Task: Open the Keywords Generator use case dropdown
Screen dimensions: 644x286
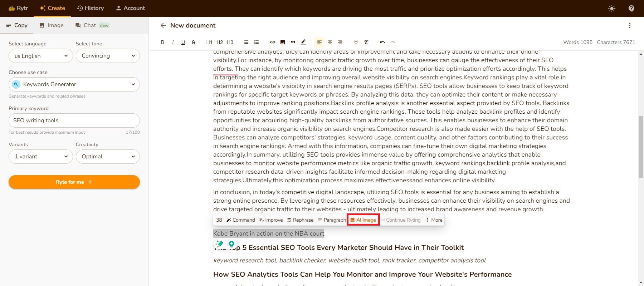Action: point(74,84)
